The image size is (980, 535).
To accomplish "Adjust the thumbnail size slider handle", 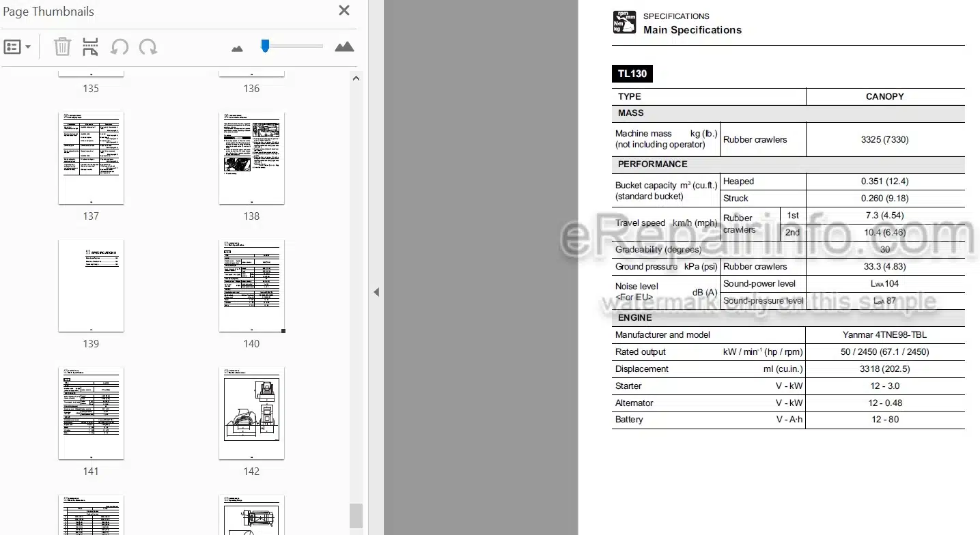I will point(265,46).
